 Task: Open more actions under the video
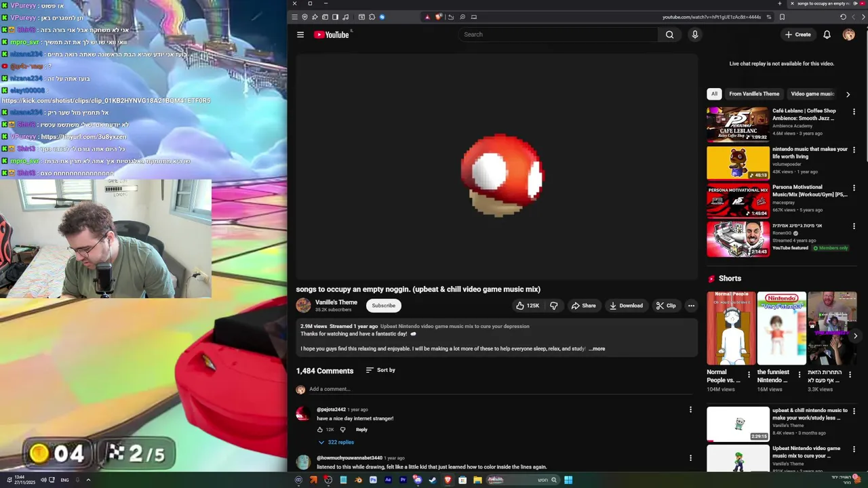(691, 306)
